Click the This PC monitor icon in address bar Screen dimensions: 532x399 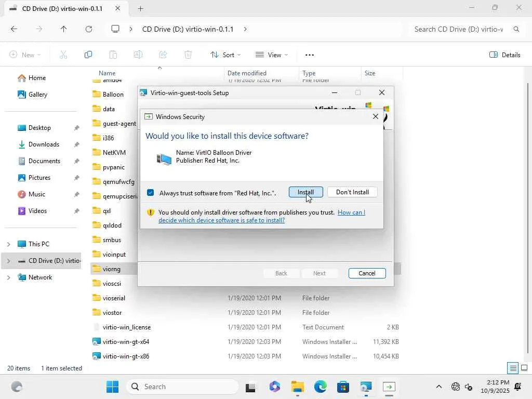[x=115, y=29]
